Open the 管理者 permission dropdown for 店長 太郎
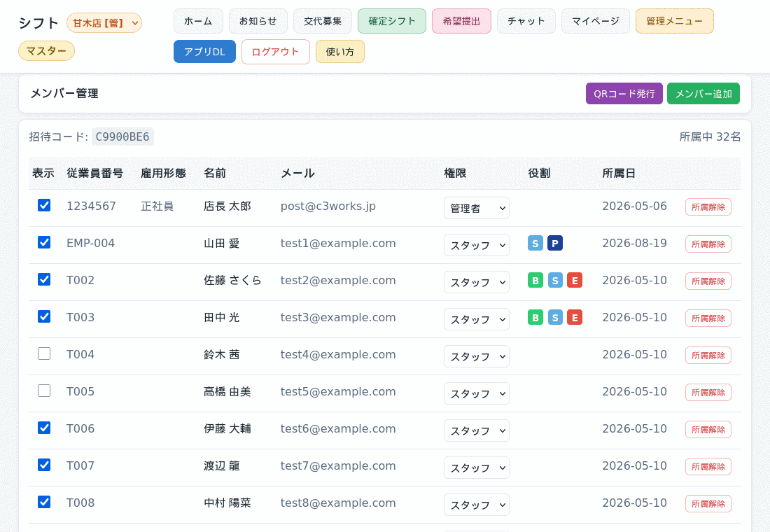This screenshot has width=770, height=532. click(x=476, y=208)
